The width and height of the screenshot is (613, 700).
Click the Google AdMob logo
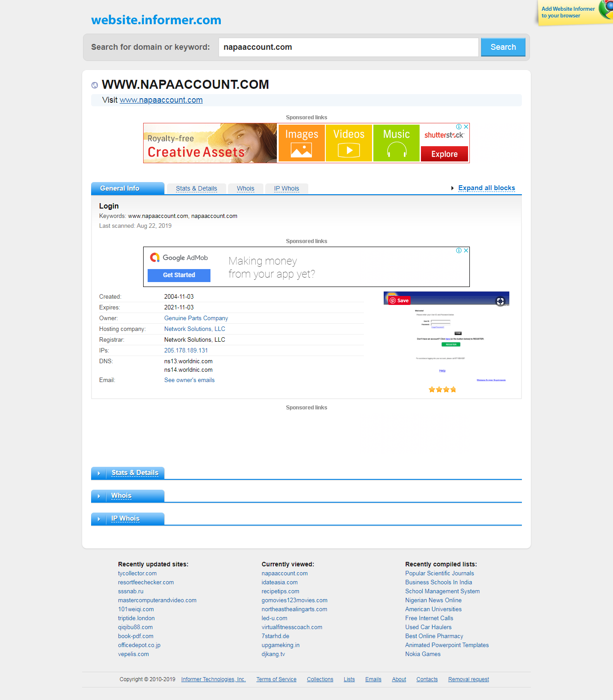tap(179, 257)
